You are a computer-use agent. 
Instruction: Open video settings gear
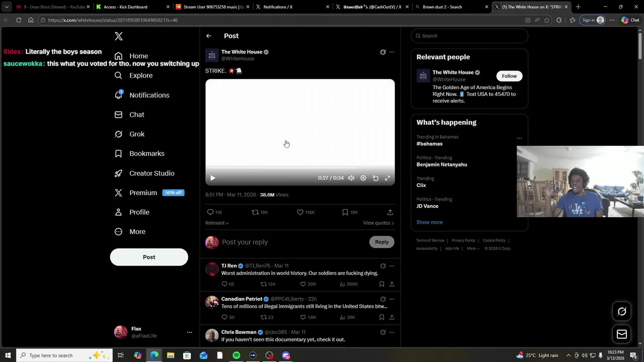(363, 178)
